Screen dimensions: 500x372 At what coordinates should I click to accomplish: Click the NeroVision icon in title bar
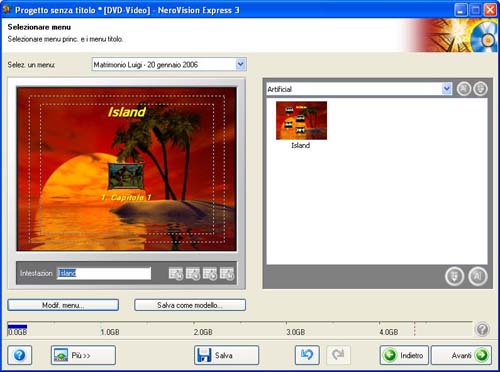pyautogui.click(x=7, y=9)
